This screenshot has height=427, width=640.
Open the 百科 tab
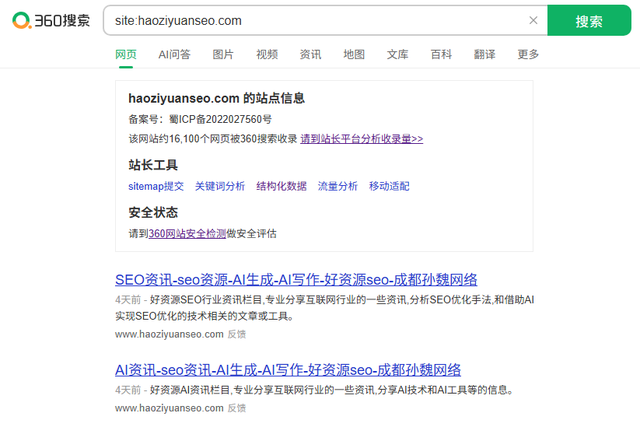(441, 54)
